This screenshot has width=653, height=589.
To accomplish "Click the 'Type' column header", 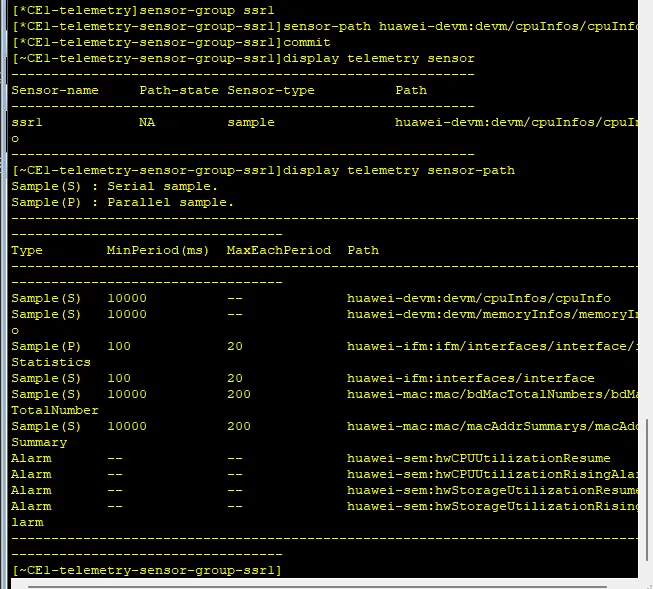I will pos(27,250).
